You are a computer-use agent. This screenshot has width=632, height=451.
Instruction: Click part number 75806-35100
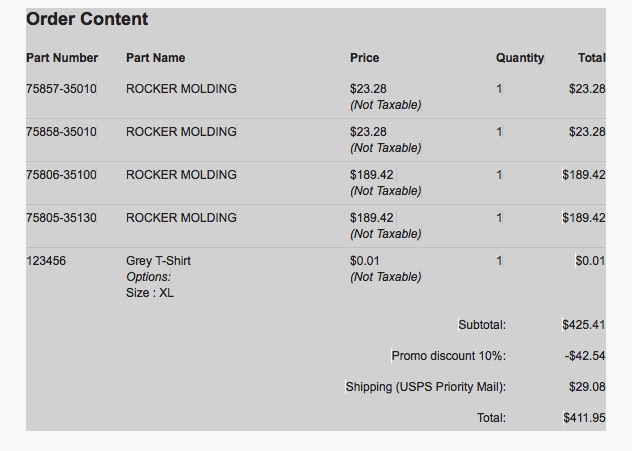[61, 175]
